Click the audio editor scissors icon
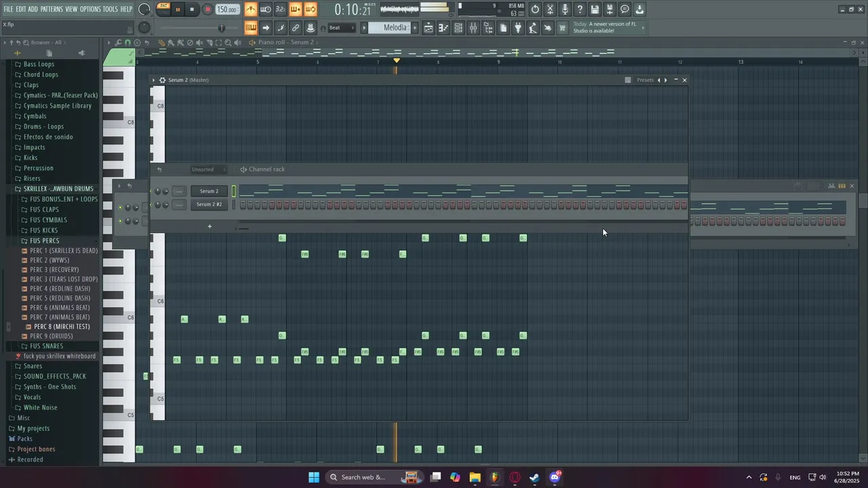Viewport: 868px width, 488px height. click(x=551, y=9)
